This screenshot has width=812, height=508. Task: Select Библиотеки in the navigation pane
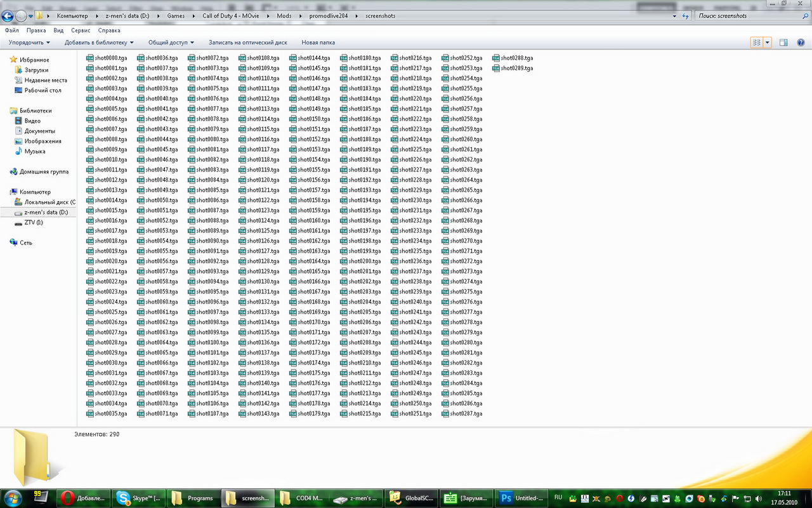36,110
